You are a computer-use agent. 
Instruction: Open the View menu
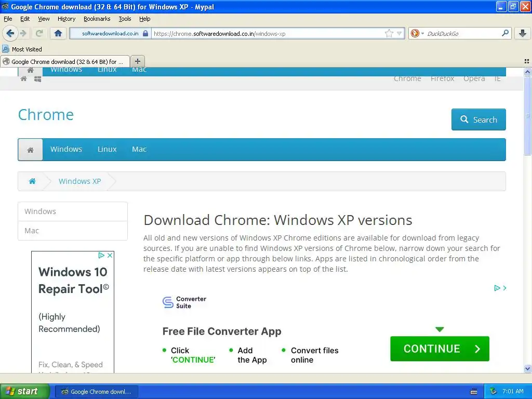(44, 19)
